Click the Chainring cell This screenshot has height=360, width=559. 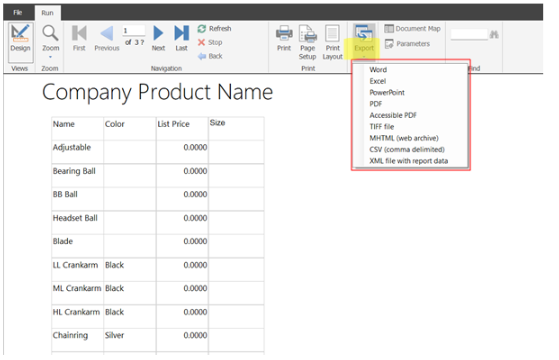pos(77,340)
